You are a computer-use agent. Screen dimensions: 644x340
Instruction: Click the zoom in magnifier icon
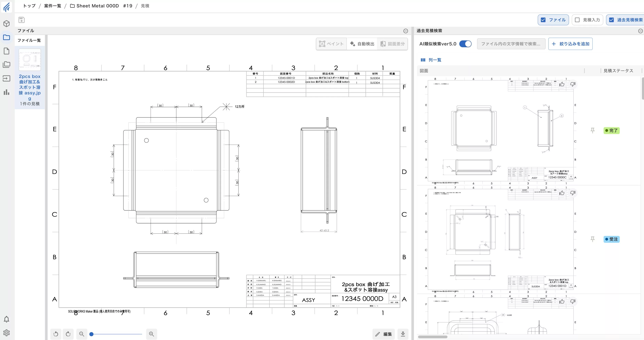click(151, 334)
